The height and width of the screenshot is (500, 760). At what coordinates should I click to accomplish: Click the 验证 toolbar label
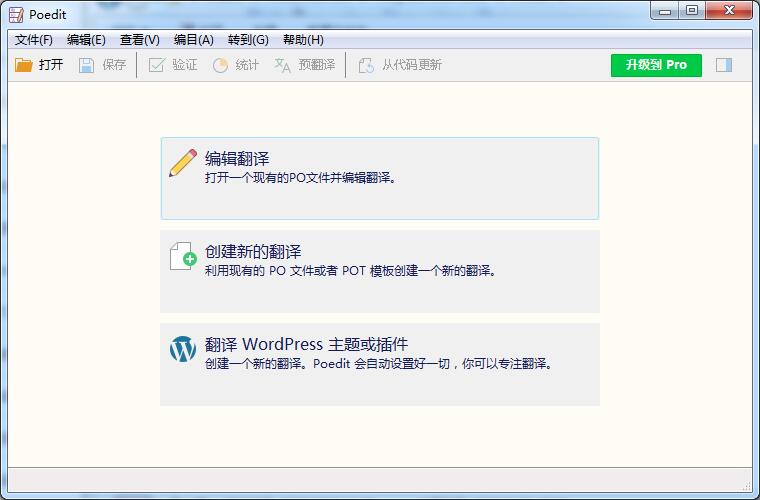click(x=185, y=64)
